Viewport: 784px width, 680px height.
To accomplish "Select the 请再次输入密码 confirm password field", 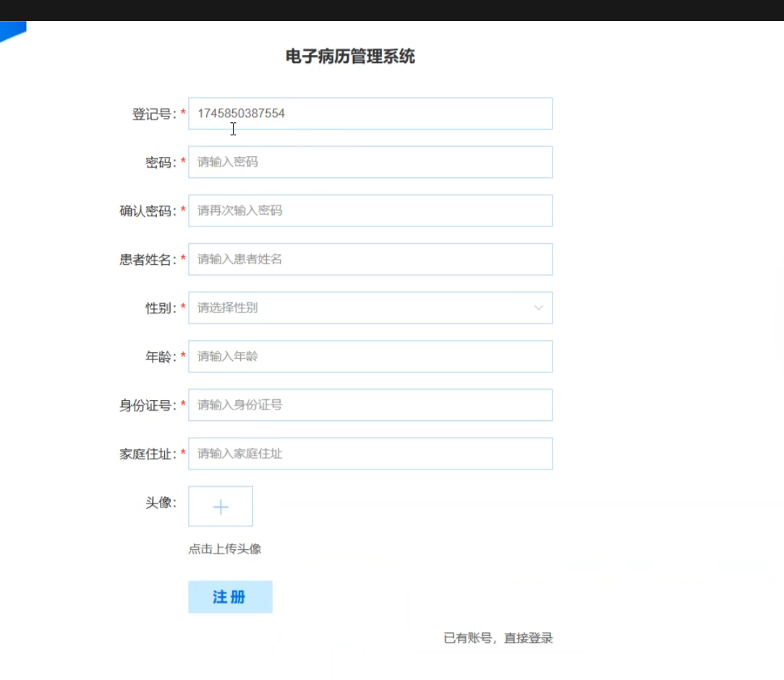I will click(370, 211).
